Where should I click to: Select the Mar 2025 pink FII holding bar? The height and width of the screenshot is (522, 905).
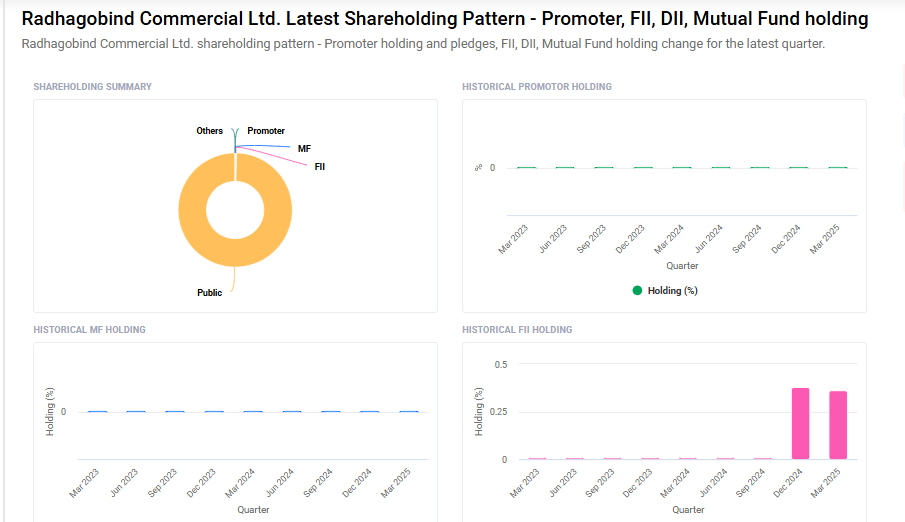click(x=838, y=425)
